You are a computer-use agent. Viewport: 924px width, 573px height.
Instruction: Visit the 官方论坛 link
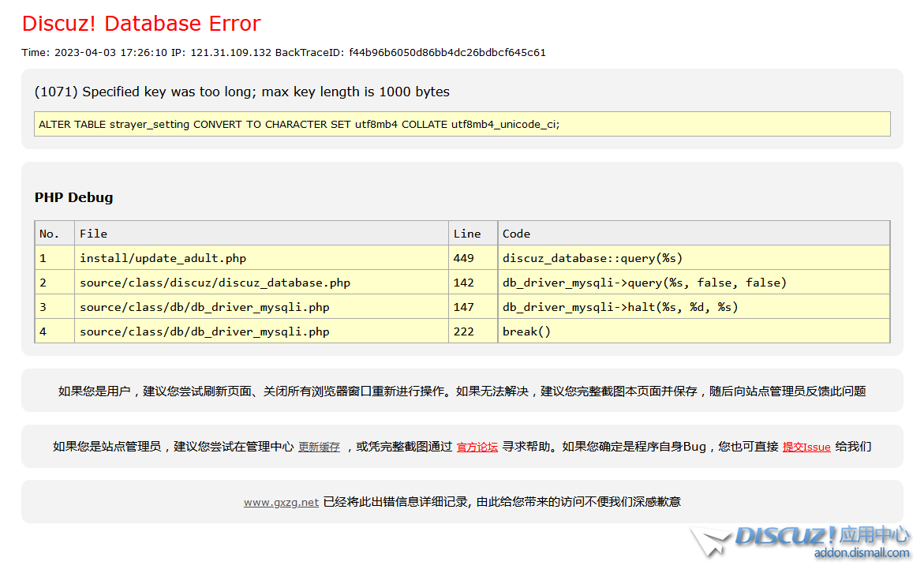coord(477,446)
